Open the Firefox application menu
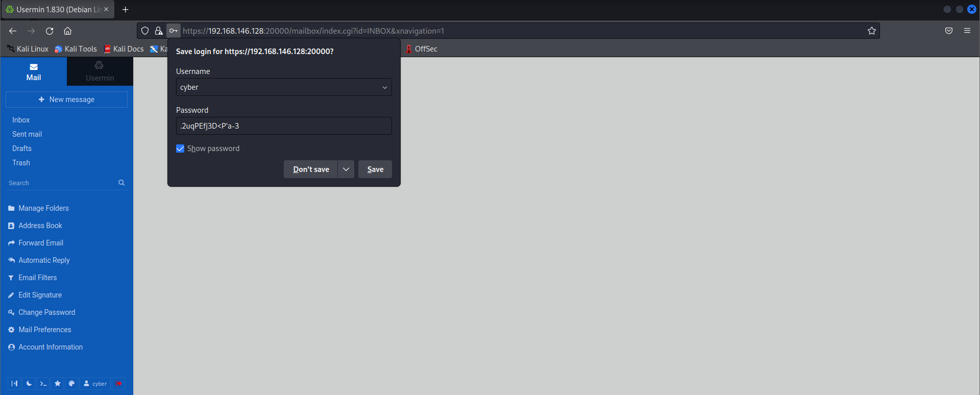This screenshot has width=980, height=395. tap(967, 31)
